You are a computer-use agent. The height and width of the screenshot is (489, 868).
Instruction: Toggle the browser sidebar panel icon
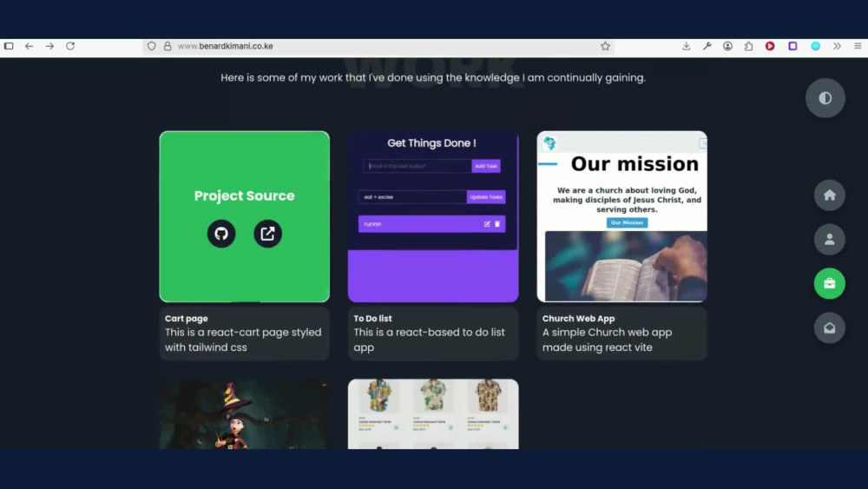pos(9,46)
